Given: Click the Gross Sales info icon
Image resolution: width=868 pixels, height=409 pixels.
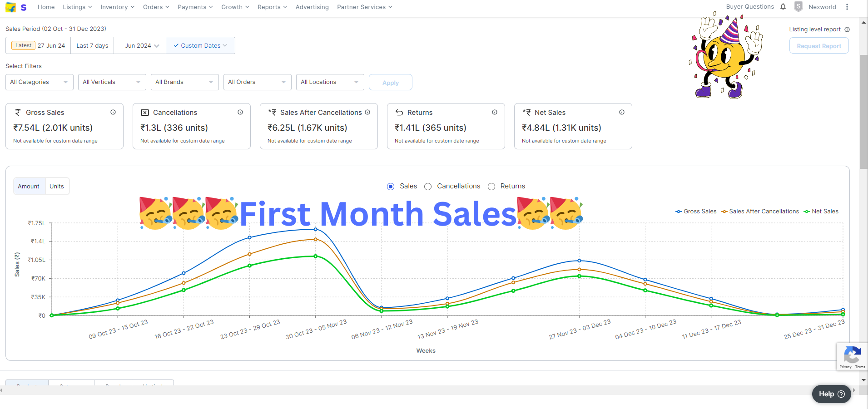Looking at the screenshot, I should point(113,112).
